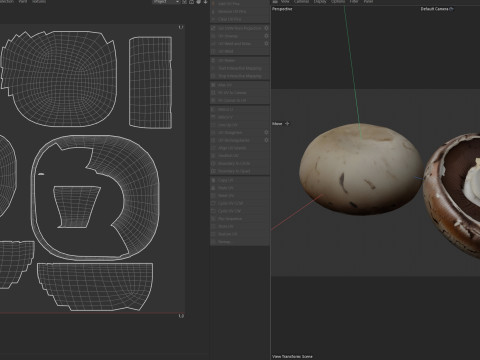
Task: Choose Boundary to Quad
Action: (x=240, y=171)
